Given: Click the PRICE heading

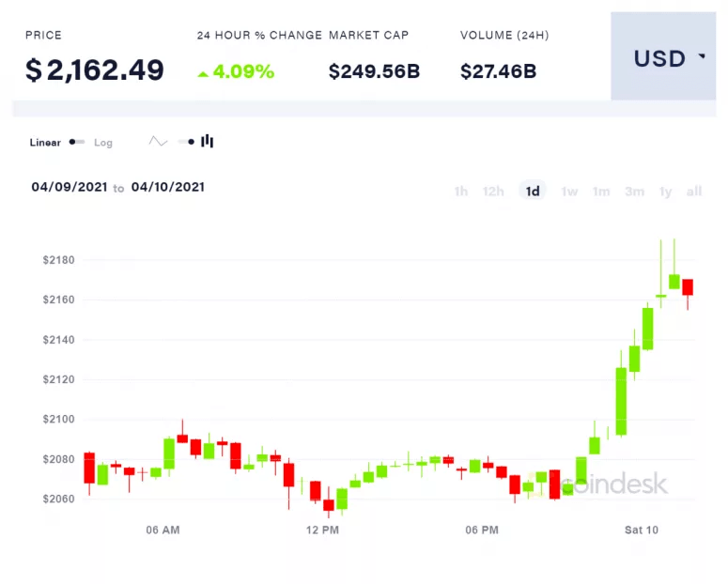Looking at the screenshot, I should tap(43, 36).
